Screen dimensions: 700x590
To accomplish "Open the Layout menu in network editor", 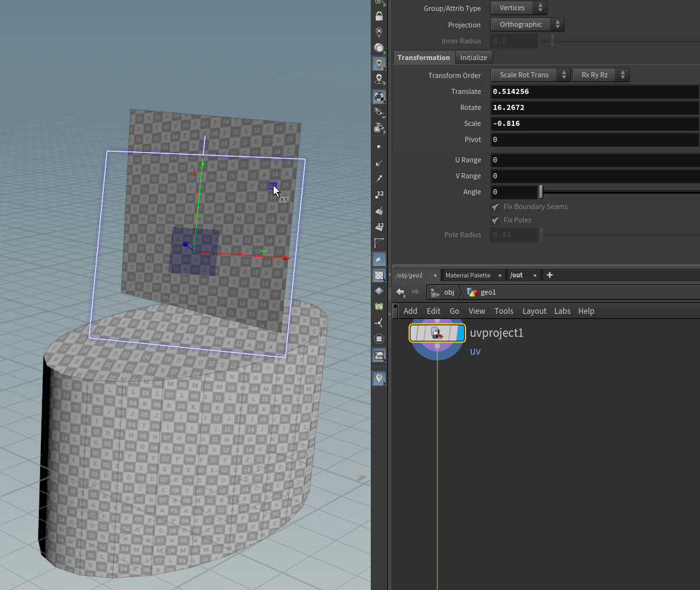I will pyautogui.click(x=534, y=311).
